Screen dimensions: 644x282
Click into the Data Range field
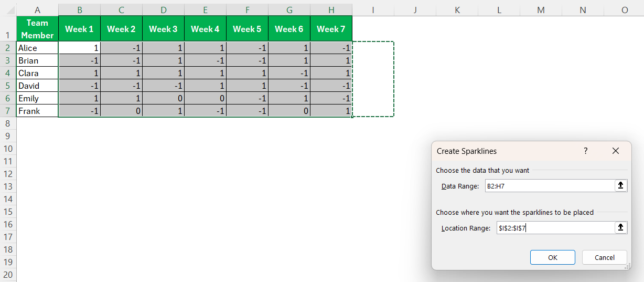[x=550, y=185]
